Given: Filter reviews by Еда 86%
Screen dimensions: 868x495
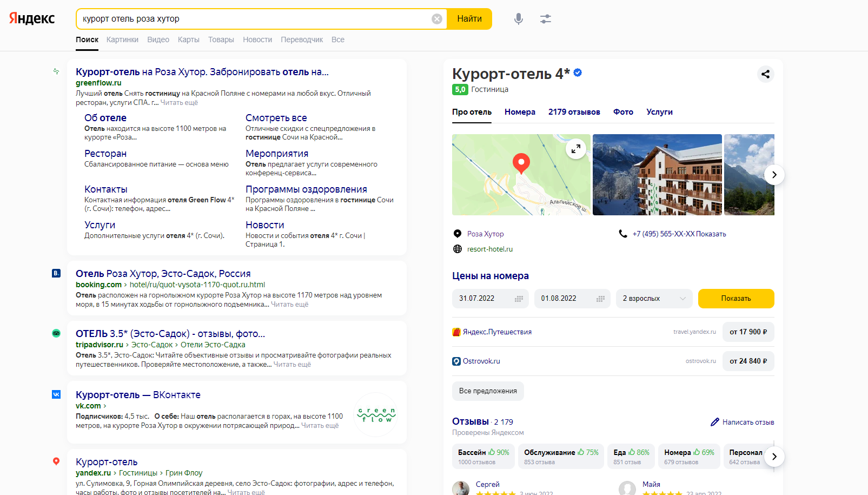Looking at the screenshot, I should (x=631, y=457).
